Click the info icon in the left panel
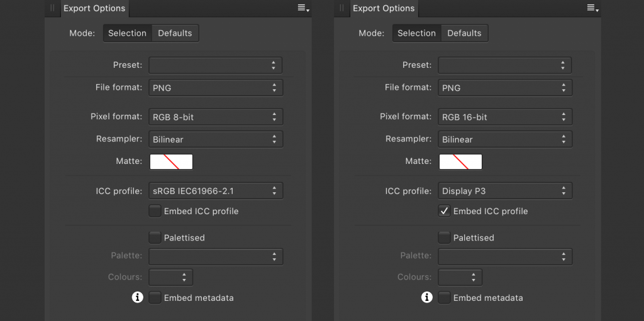This screenshot has width=644, height=321. point(138,297)
